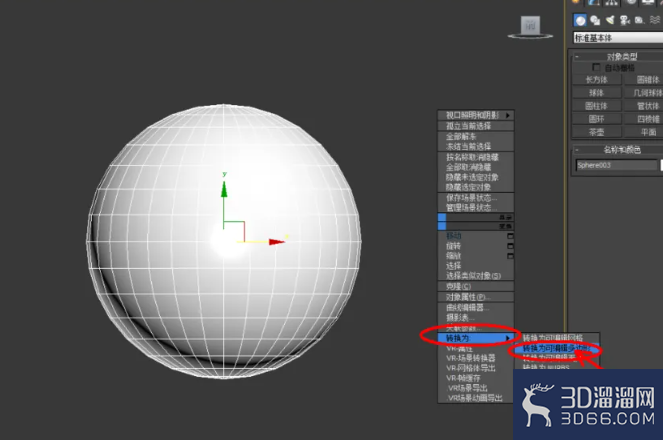
Task: Choose 冻结当前选择 in context menu
Action: point(476,147)
